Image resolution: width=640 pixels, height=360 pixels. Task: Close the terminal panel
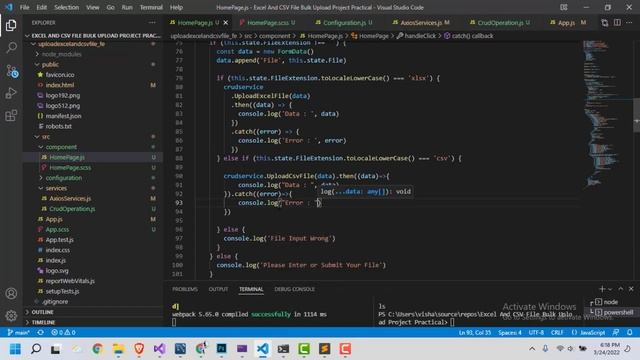coord(631,289)
